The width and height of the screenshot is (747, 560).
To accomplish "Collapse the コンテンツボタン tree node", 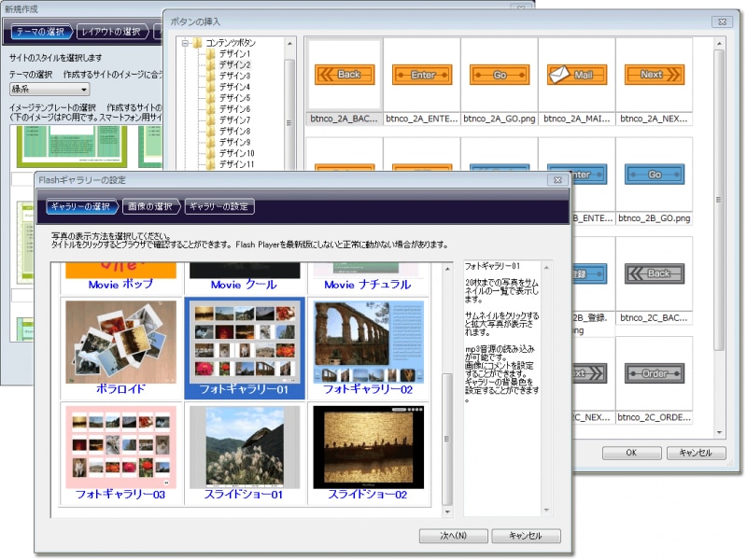I will pos(185,43).
